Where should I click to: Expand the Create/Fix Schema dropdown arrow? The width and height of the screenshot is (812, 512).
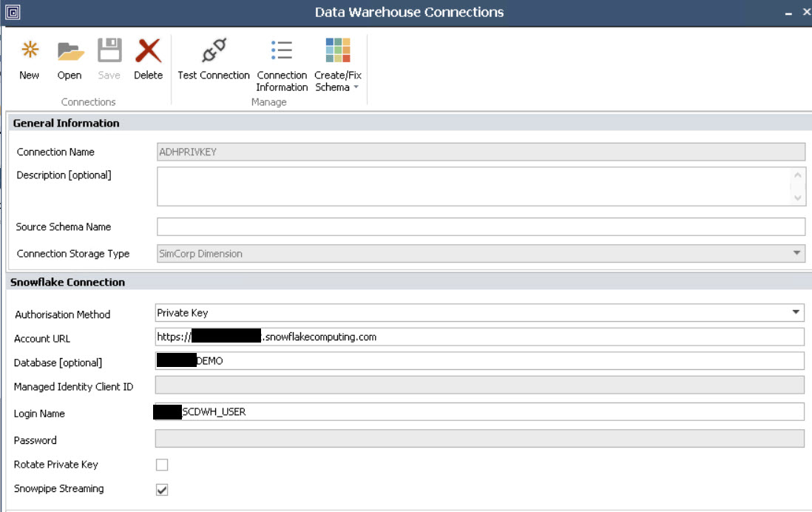click(x=356, y=87)
